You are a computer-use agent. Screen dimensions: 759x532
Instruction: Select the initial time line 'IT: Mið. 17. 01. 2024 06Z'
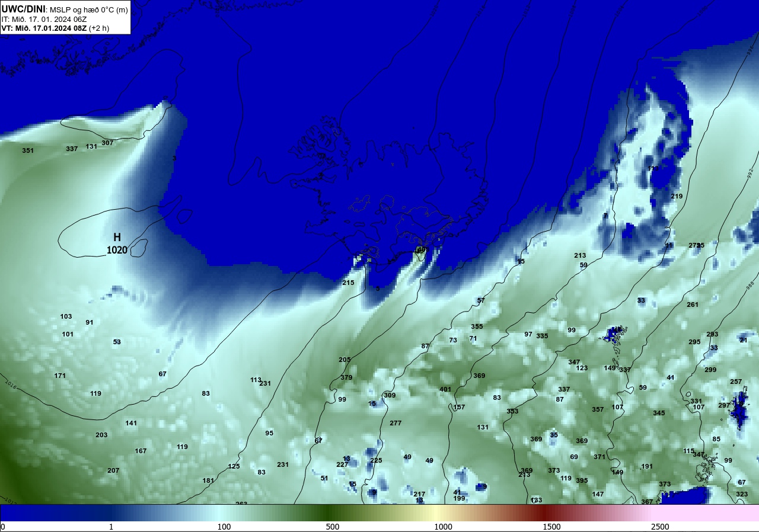(x=45, y=19)
